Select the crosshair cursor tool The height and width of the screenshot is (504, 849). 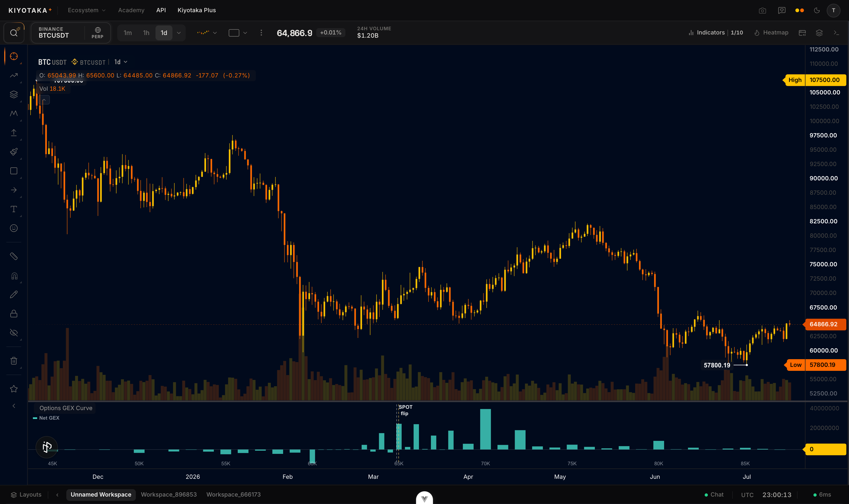pyautogui.click(x=14, y=57)
